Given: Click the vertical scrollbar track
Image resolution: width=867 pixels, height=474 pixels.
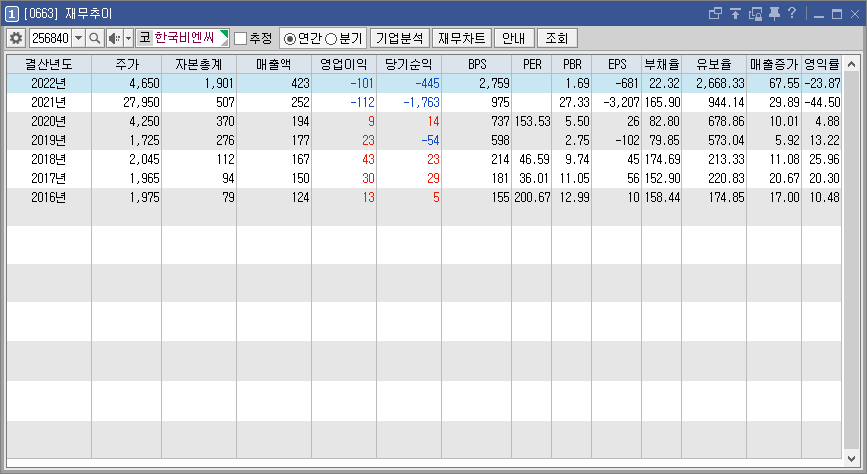Looking at the screenshot, I should tap(852, 262).
